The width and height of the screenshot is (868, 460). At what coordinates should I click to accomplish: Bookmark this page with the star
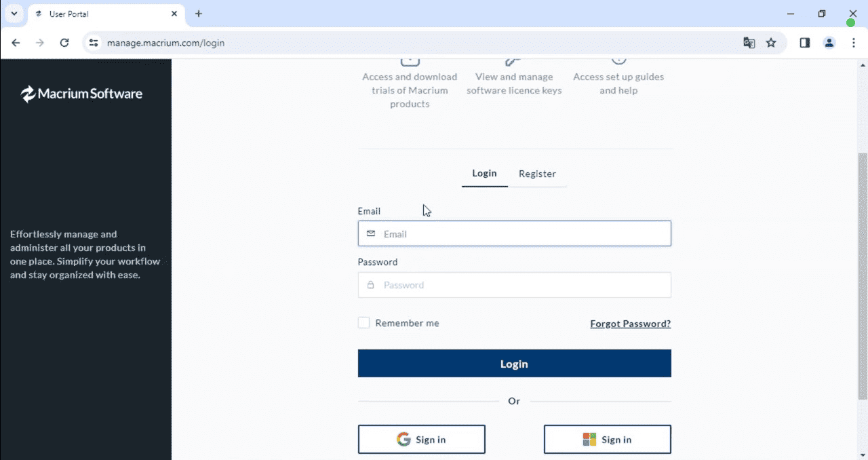771,43
